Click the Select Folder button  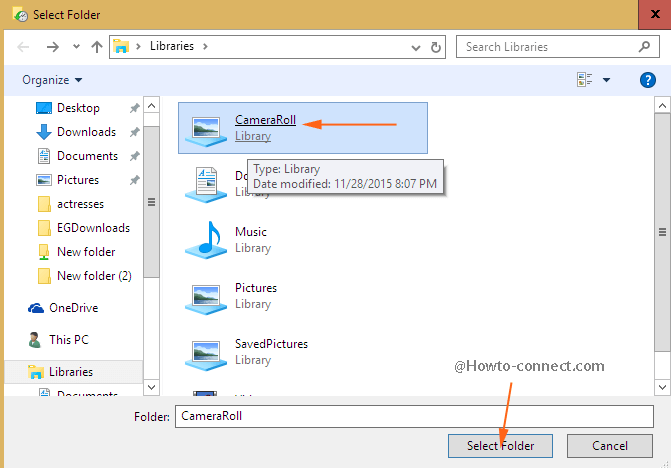pos(500,446)
